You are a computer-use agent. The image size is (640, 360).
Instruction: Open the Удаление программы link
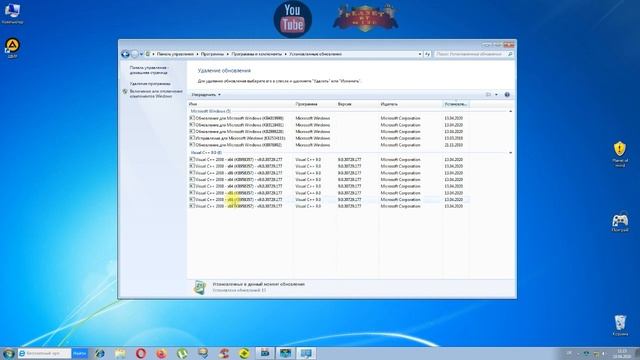click(x=150, y=83)
